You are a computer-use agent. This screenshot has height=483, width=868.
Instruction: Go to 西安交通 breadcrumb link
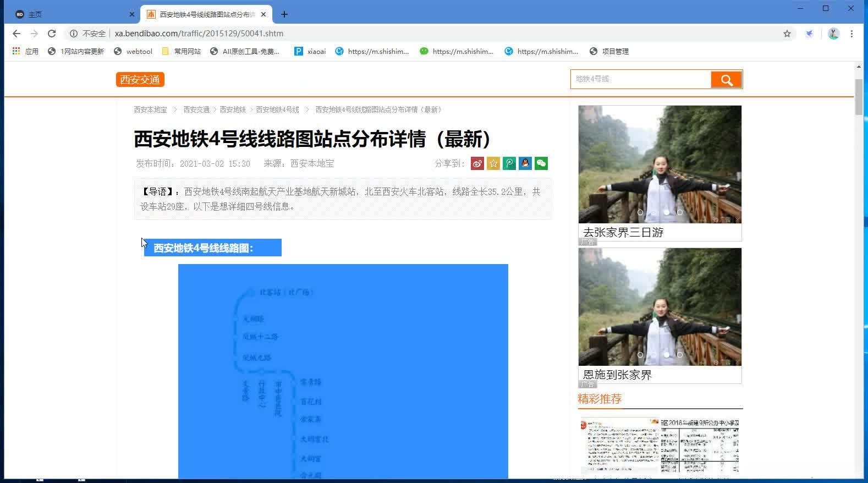(196, 109)
